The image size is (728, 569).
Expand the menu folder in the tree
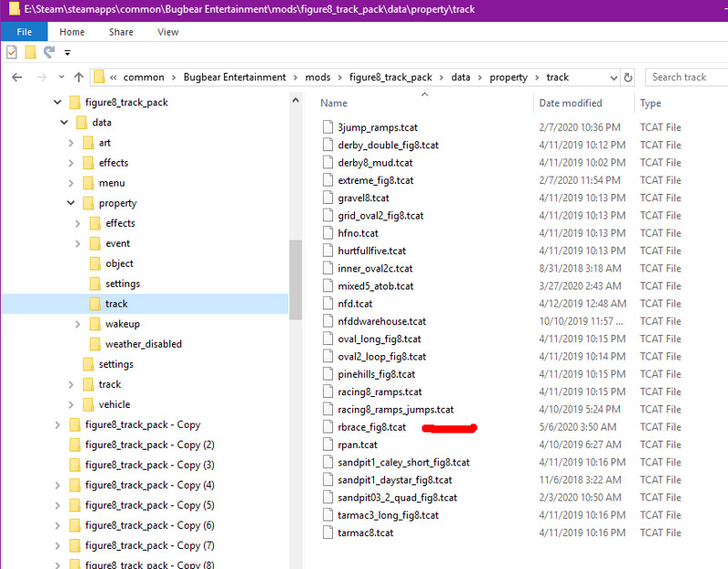tap(71, 183)
